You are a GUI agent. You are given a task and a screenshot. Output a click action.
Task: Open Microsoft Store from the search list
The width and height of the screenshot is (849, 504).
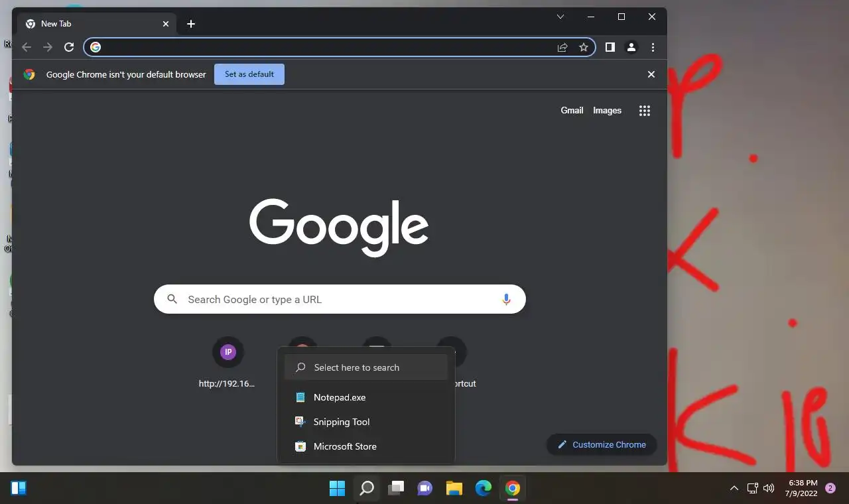pos(366,446)
